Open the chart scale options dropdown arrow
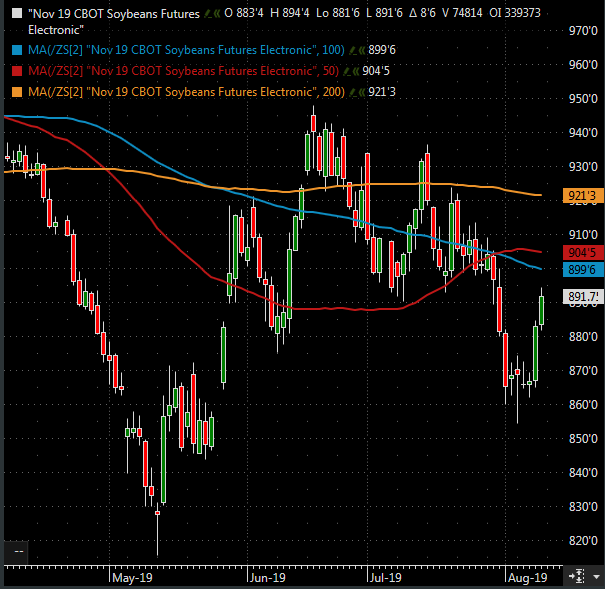 point(596,577)
